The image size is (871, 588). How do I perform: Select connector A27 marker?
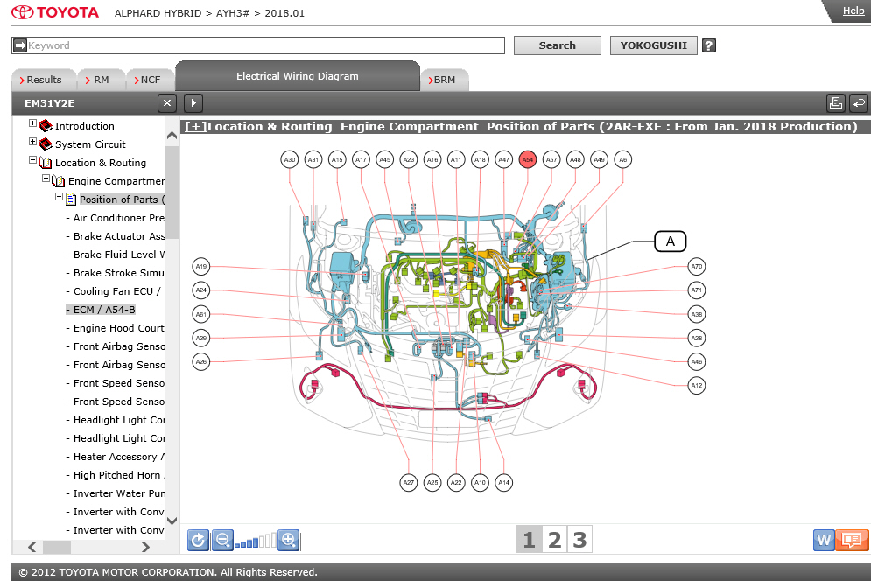(408, 482)
